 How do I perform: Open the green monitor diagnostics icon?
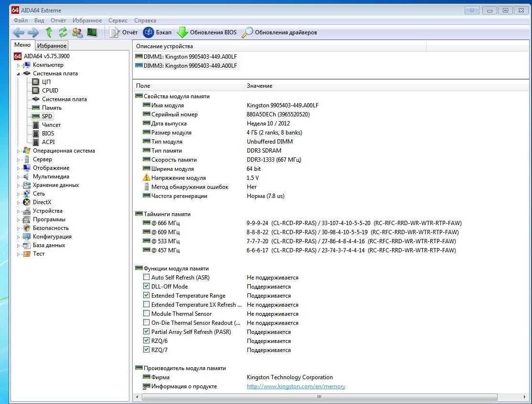(x=92, y=32)
